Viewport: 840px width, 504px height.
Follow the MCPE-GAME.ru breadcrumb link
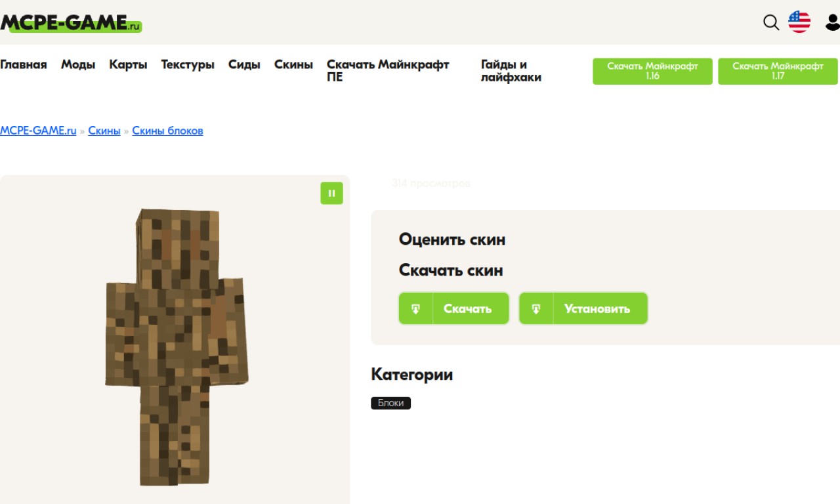point(38,131)
